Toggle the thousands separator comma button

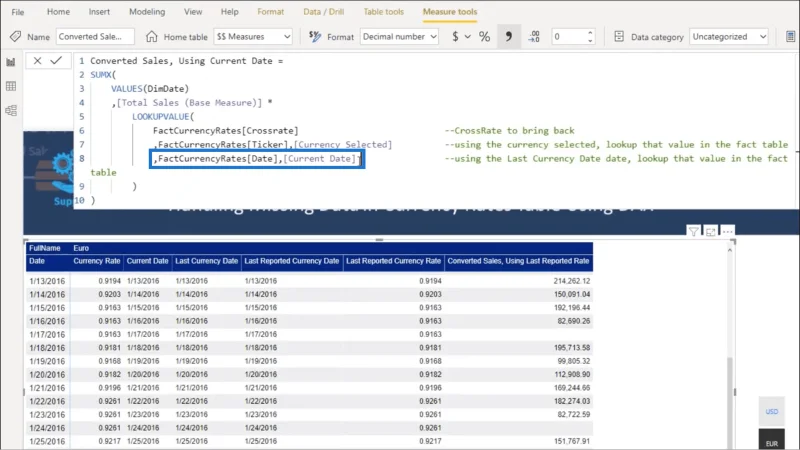point(509,37)
